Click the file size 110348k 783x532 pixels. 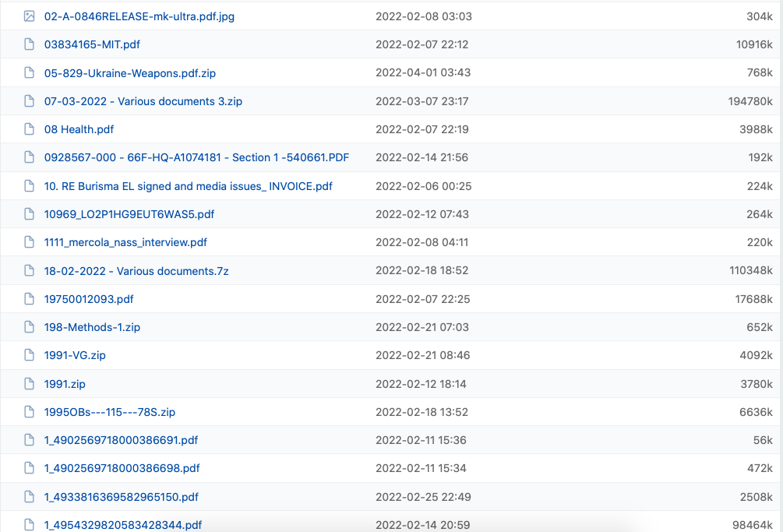[x=751, y=270]
